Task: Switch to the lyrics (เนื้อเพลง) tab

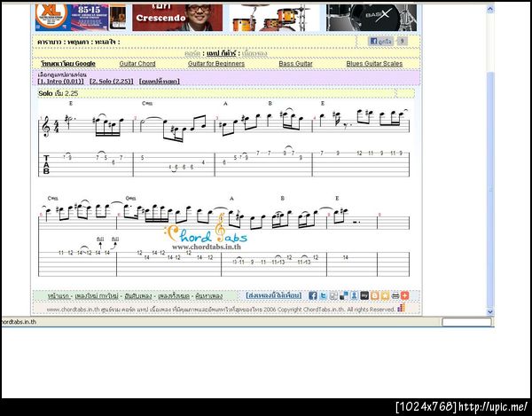Action: tap(254, 53)
